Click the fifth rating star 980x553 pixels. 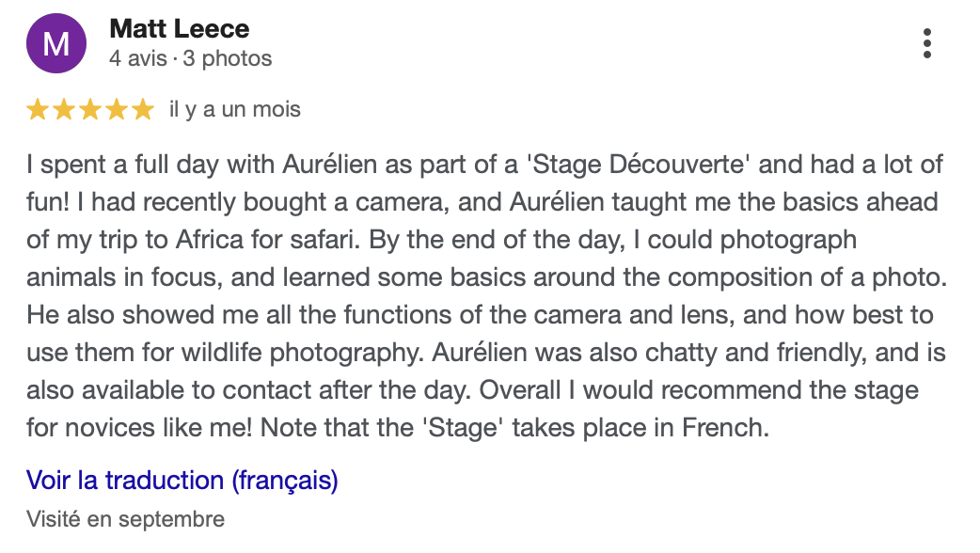[142, 110]
